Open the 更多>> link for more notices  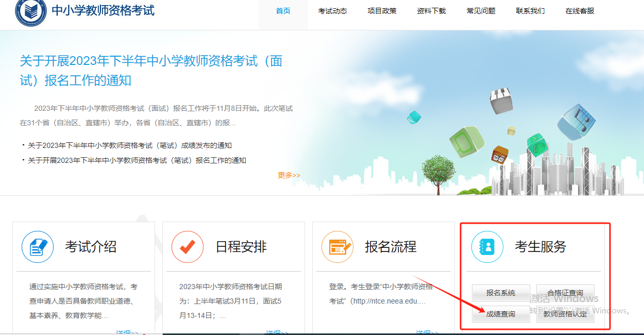(x=289, y=175)
